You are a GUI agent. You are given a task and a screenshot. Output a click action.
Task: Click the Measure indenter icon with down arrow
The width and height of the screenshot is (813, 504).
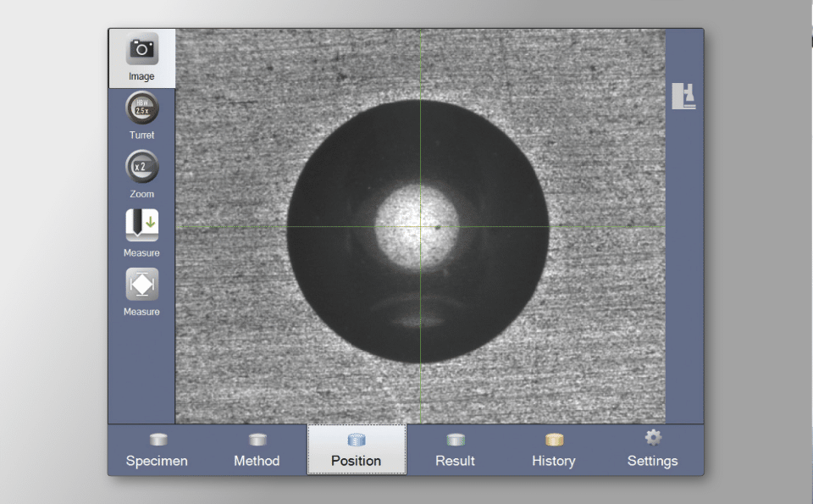(141, 225)
